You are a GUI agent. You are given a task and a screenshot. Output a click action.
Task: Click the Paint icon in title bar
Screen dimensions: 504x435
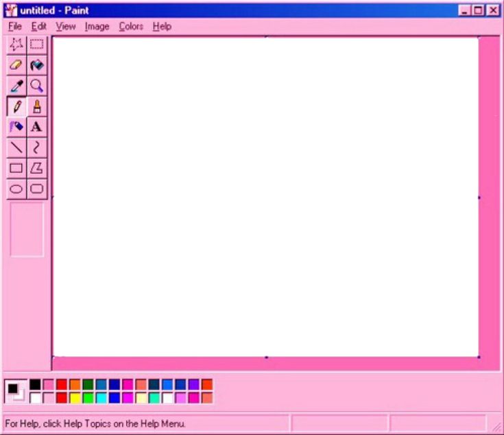[11, 10]
